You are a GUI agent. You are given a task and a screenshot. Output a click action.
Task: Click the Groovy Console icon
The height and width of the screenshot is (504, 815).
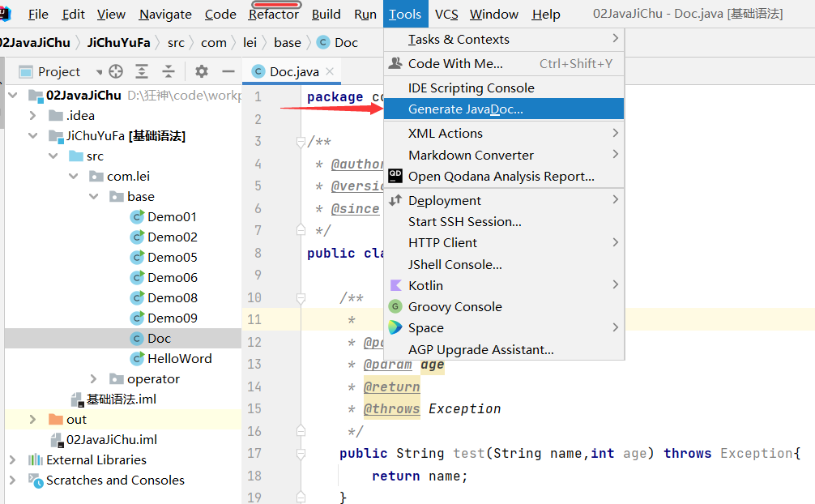(395, 306)
